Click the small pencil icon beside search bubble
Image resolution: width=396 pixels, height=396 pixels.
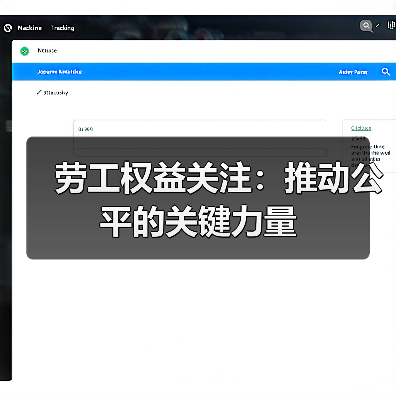coord(378,25)
